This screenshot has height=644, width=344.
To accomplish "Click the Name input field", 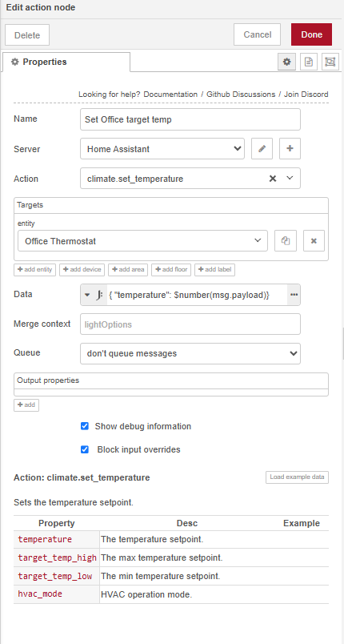I will click(190, 119).
